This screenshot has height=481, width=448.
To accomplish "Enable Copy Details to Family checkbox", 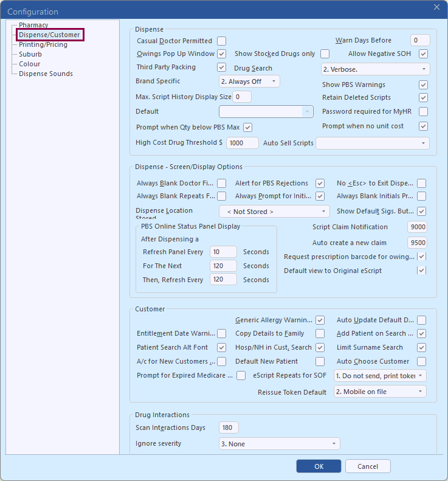I will 320,333.
